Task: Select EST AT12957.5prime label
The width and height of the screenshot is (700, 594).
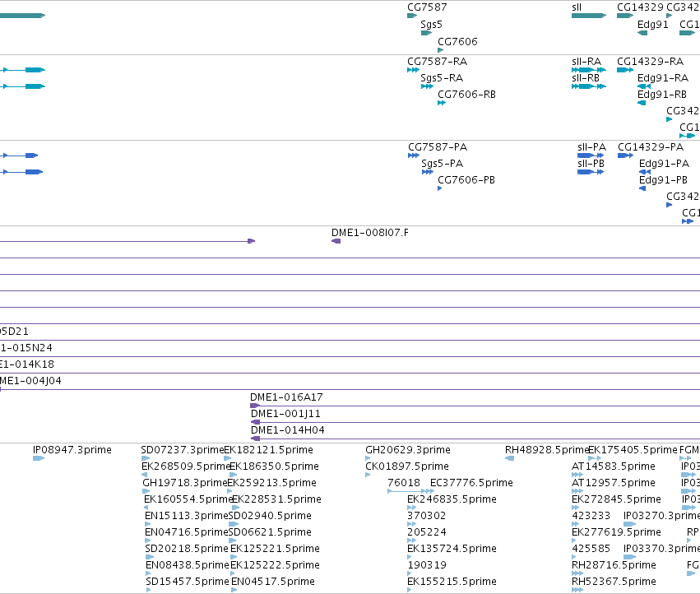Action: pos(614,483)
